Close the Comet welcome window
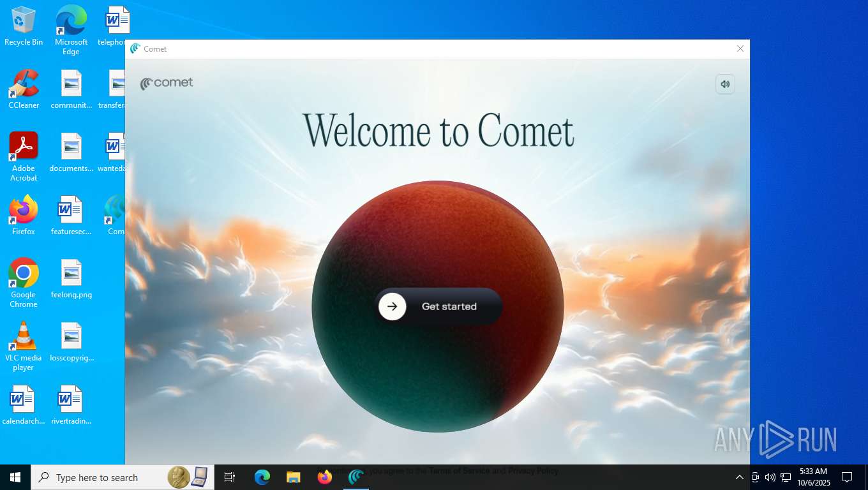 click(740, 48)
